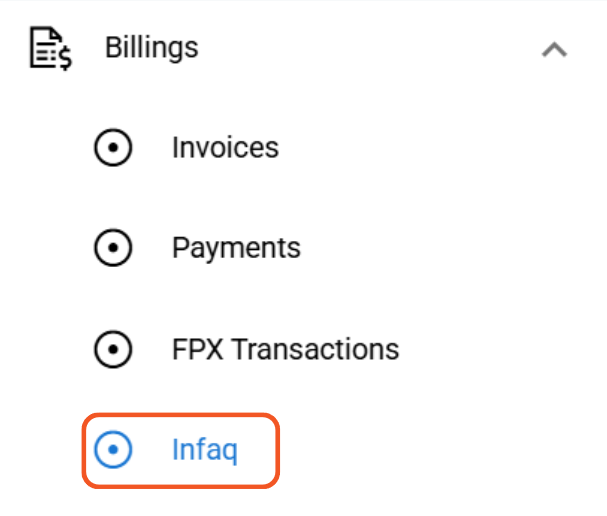Click the Billings document-dollar icon

coord(49,49)
